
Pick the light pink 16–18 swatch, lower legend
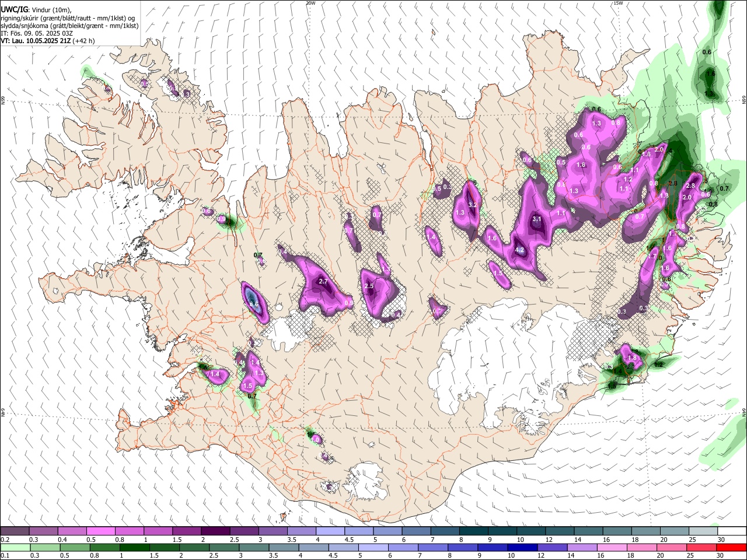click(613, 547)
